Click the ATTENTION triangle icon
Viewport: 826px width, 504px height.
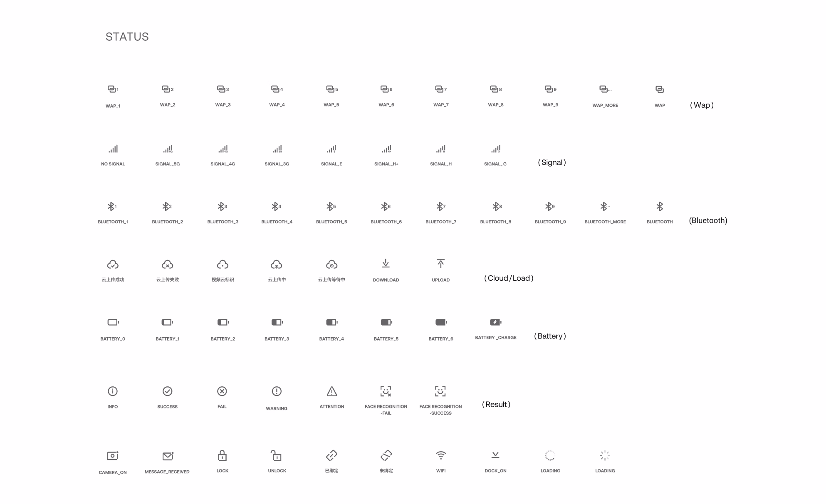click(332, 391)
